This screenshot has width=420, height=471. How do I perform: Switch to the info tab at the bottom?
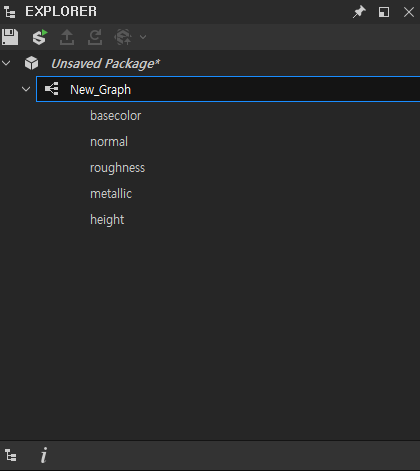(x=44, y=455)
